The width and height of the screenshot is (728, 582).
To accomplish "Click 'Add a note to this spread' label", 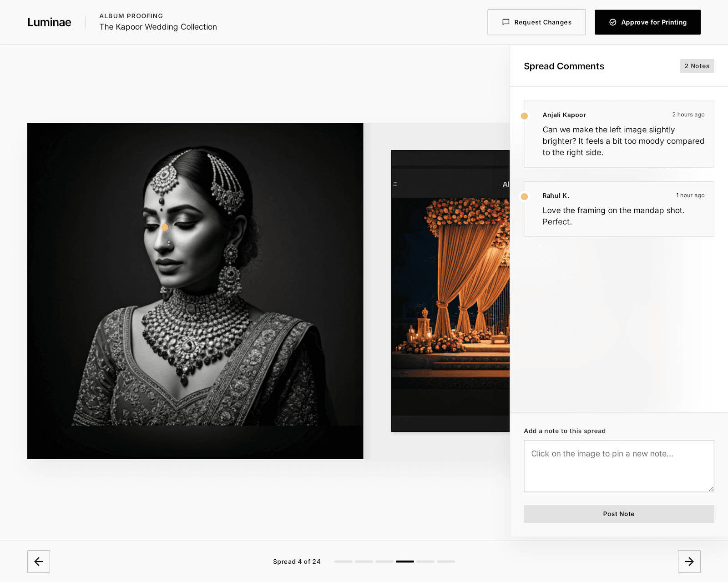I will (x=565, y=431).
